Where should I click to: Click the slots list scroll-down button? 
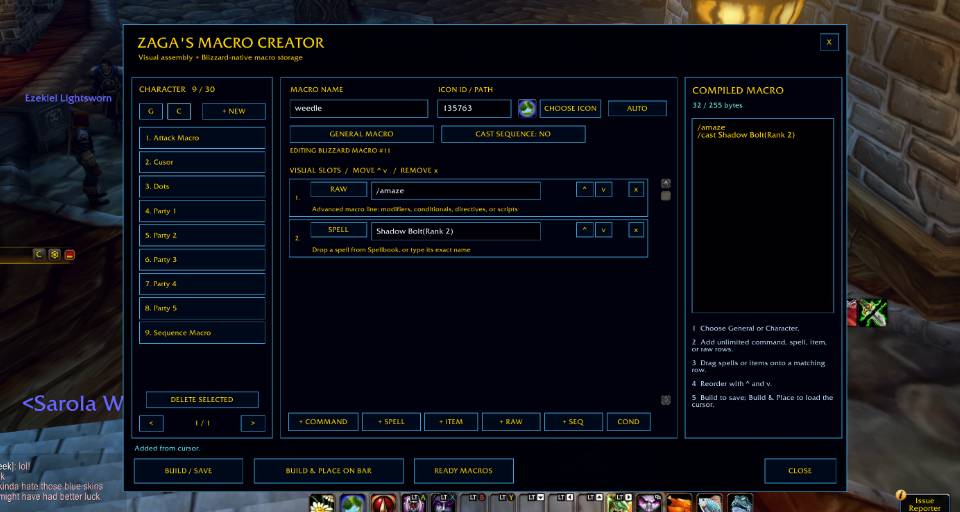coord(666,400)
